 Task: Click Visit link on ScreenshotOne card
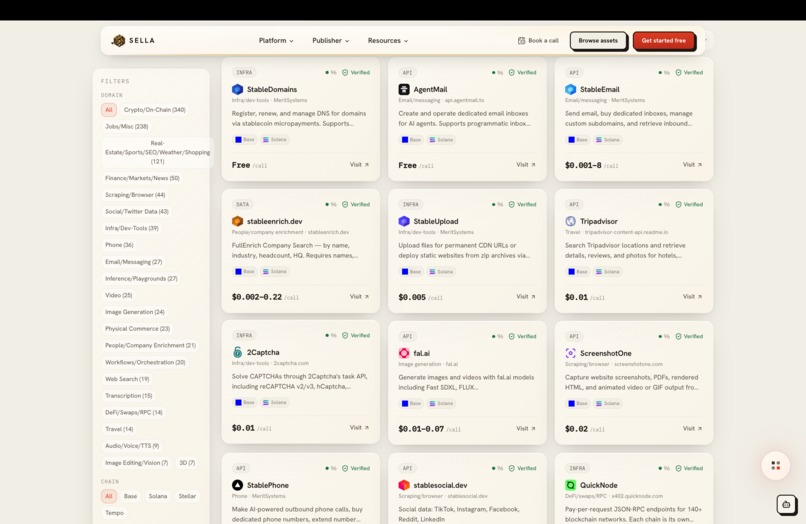pyautogui.click(x=692, y=429)
